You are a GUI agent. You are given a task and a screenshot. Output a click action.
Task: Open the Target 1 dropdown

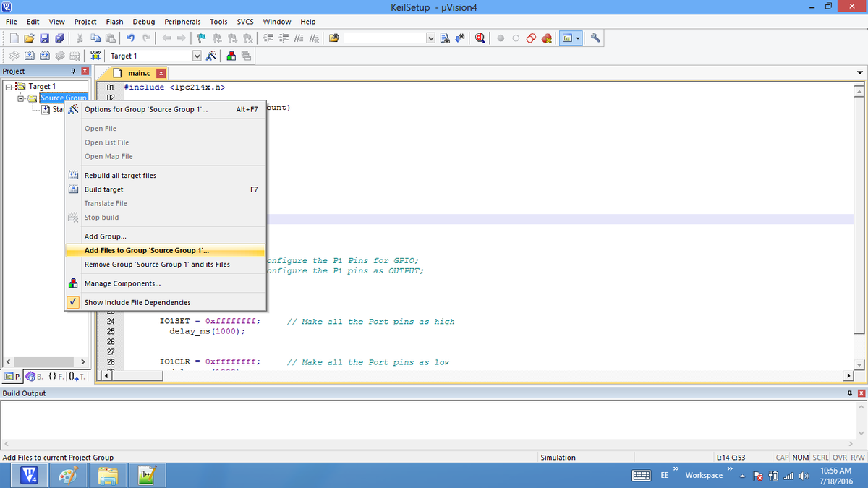click(x=197, y=56)
